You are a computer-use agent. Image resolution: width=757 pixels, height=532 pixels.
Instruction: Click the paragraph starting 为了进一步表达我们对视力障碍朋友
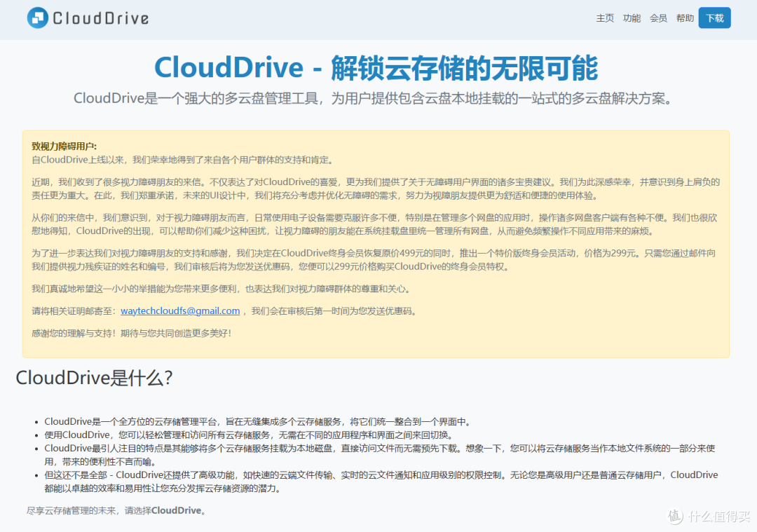tap(374, 260)
